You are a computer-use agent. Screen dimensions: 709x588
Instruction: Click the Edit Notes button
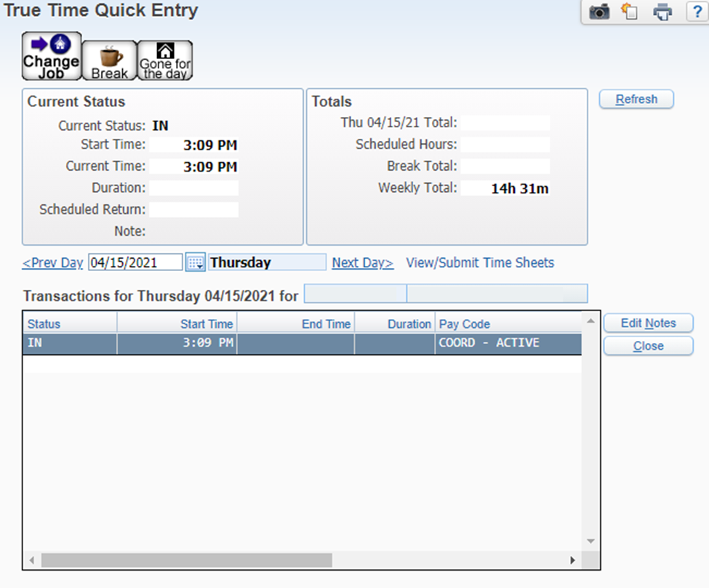pos(648,323)
